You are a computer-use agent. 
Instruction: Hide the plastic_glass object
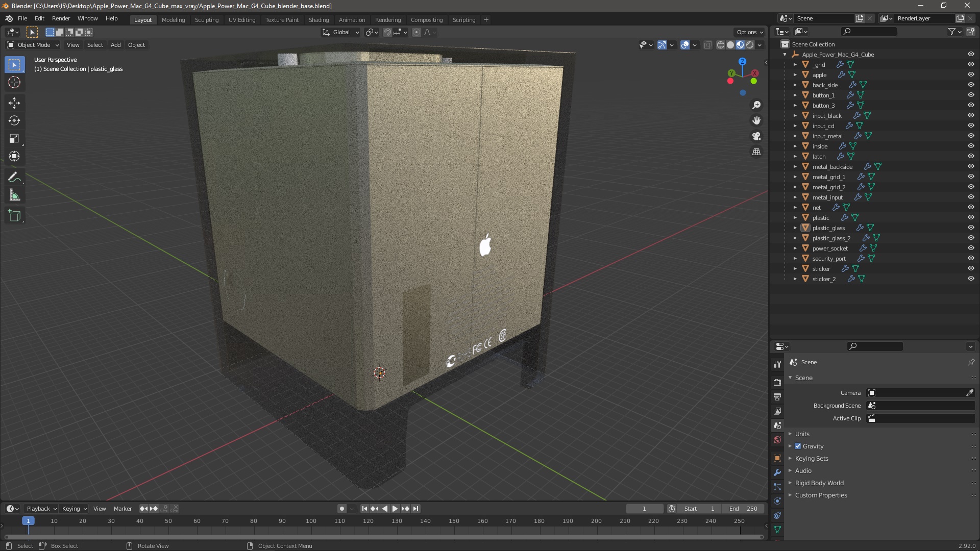[971, 228]
